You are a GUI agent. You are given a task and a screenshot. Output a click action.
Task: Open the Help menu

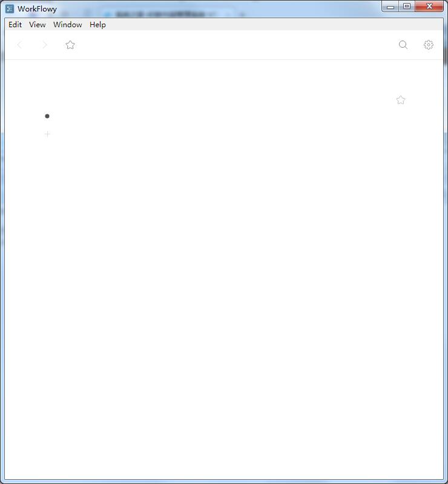point(97,25)
